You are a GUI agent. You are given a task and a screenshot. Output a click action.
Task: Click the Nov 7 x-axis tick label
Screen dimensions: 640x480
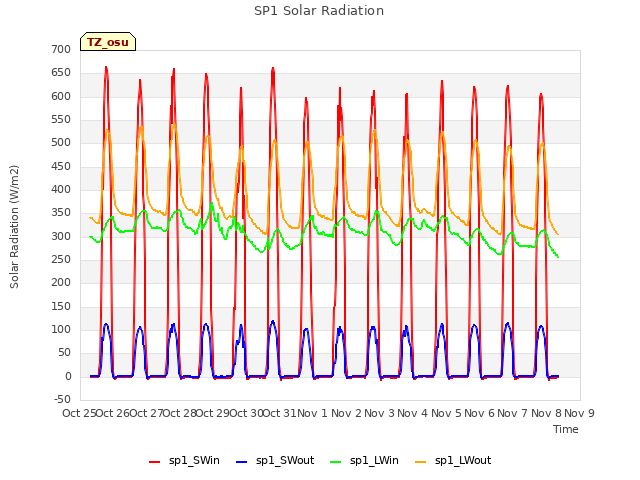click(x=513, y=413)
